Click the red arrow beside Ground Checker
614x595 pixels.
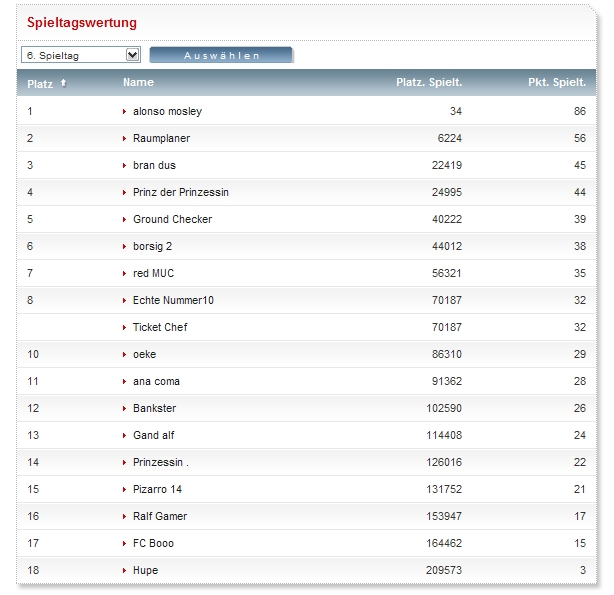click(x=125, y=219)
